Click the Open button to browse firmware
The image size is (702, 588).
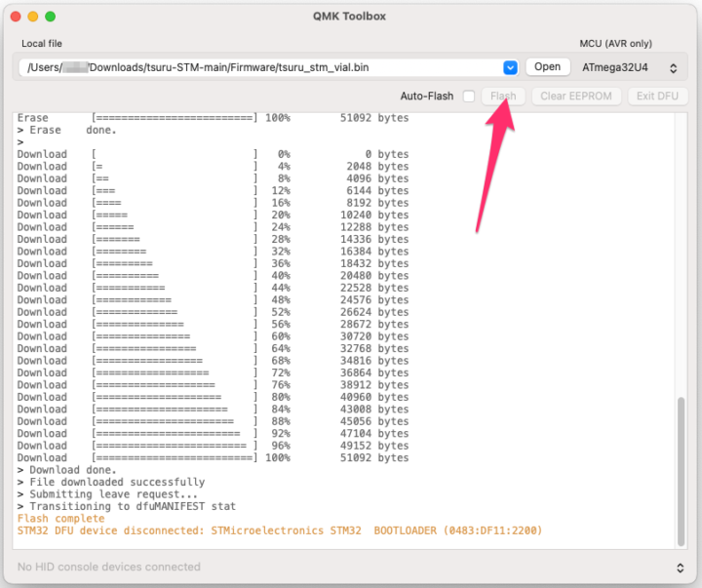click(x=547, y=67)
